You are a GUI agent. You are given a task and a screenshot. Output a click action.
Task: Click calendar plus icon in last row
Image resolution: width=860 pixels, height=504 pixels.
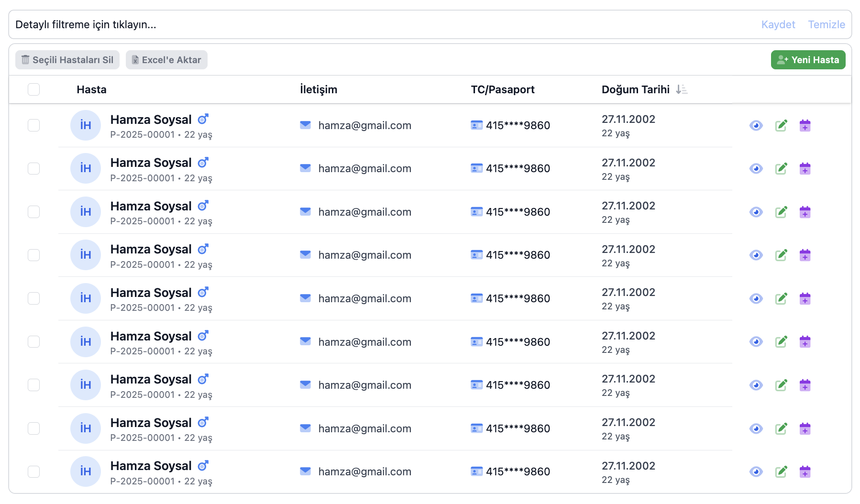click(805, 472)
